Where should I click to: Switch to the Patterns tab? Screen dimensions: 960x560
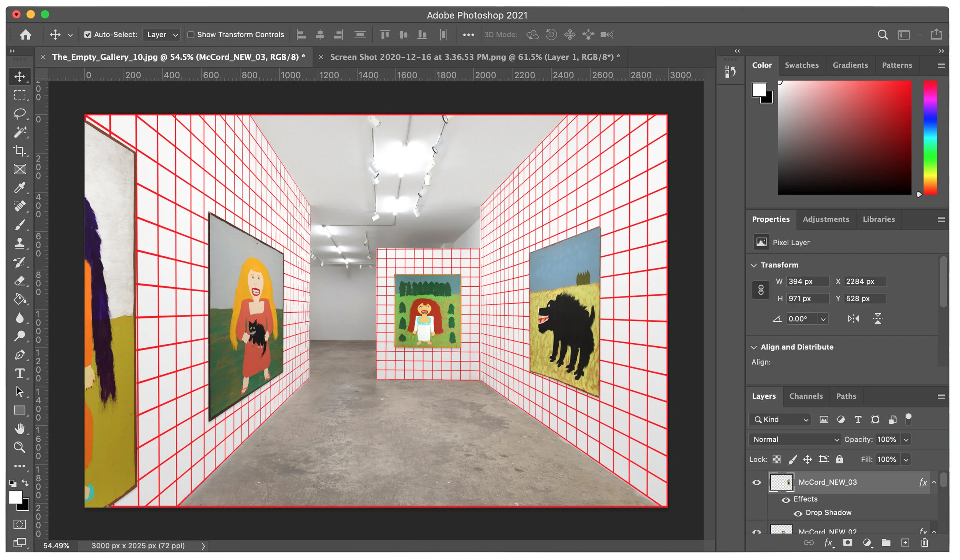(x=897, y=65)
